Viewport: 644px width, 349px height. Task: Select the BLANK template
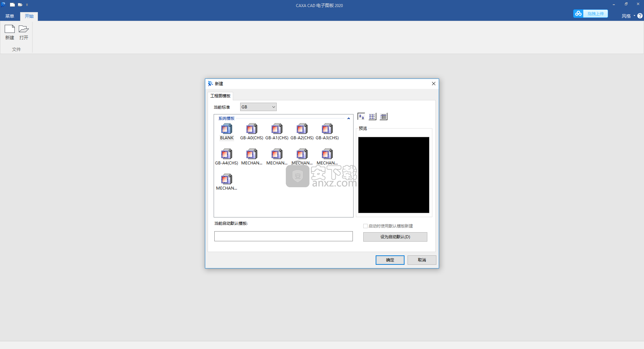point(227,132)
